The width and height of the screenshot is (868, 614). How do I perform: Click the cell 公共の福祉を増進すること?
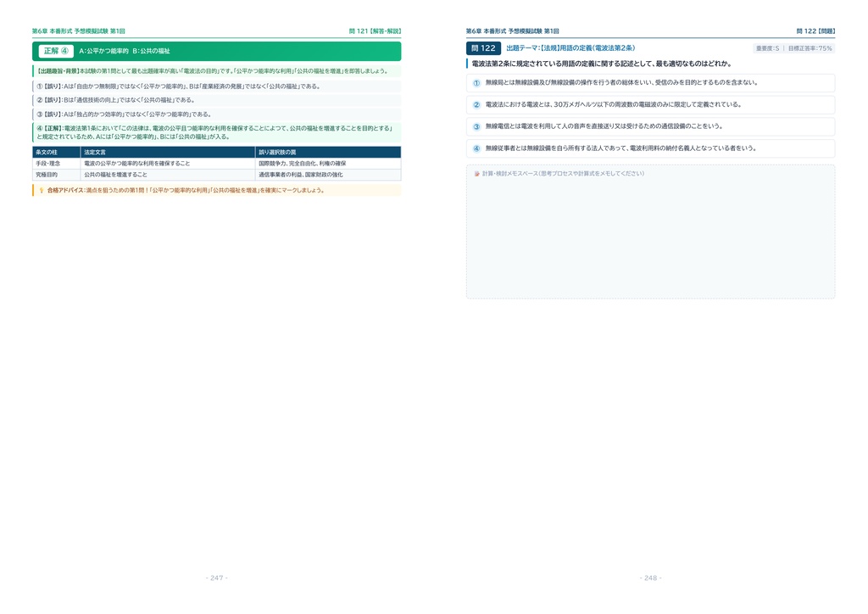(168, 175)
